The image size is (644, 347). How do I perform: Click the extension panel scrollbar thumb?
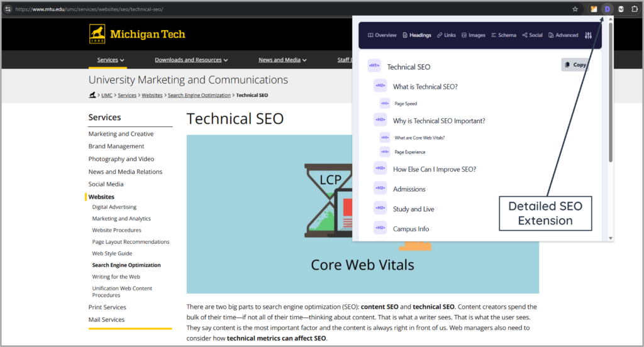pos(610,92)
